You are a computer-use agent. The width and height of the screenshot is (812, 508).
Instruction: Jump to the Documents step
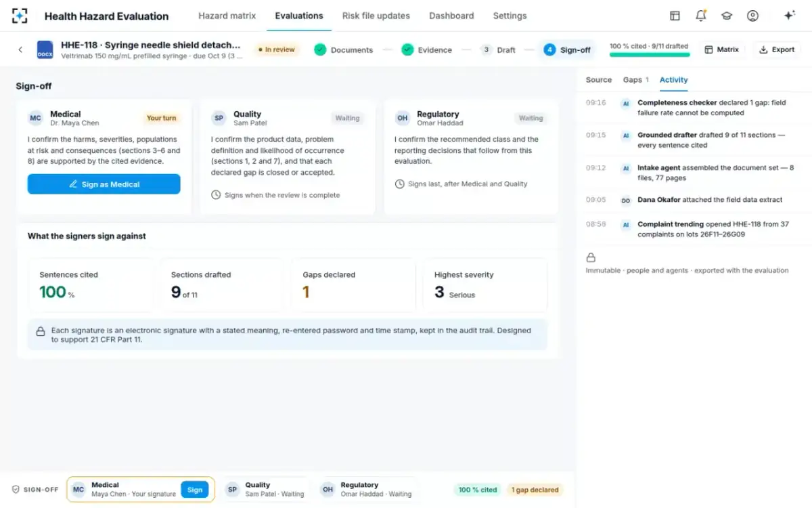pos(344,49)
